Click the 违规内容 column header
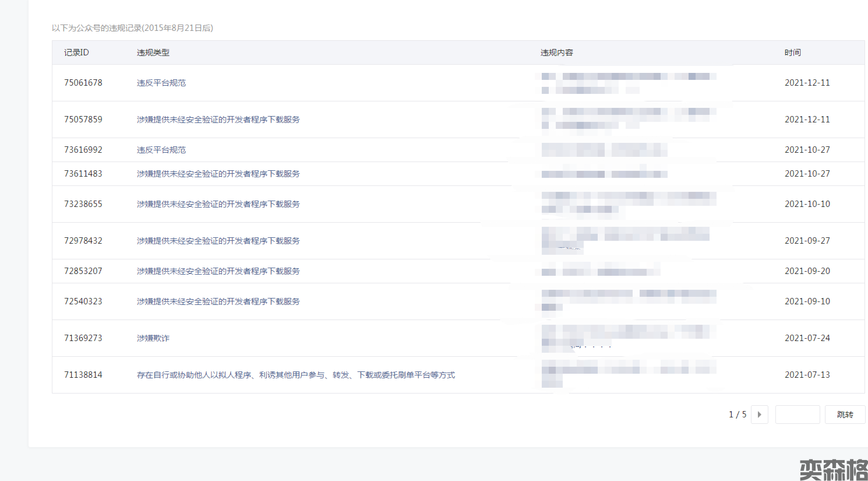Screen dimensions: 868x481 click(556, 52)
